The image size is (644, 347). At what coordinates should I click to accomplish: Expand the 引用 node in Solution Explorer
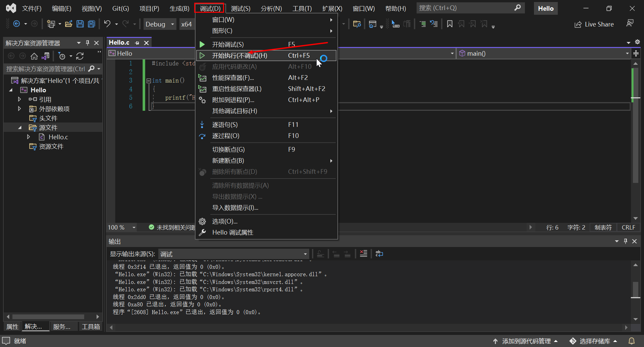(x=19, y=99)
